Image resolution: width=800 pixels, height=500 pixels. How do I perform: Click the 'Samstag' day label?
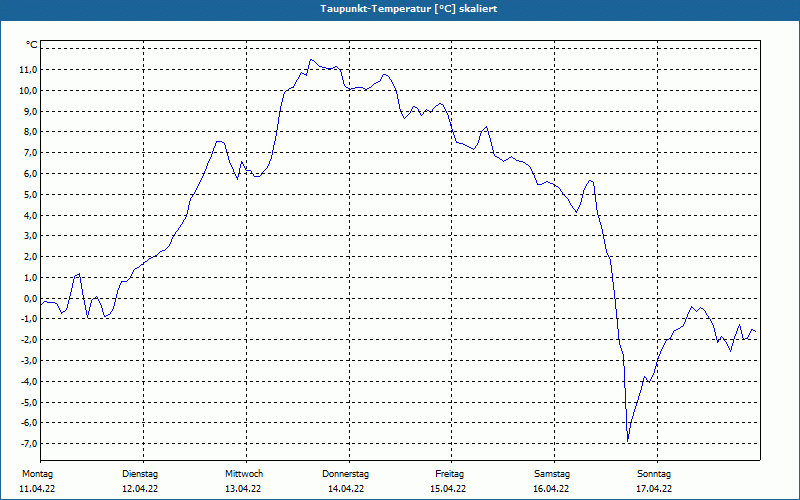pos(552,474)
